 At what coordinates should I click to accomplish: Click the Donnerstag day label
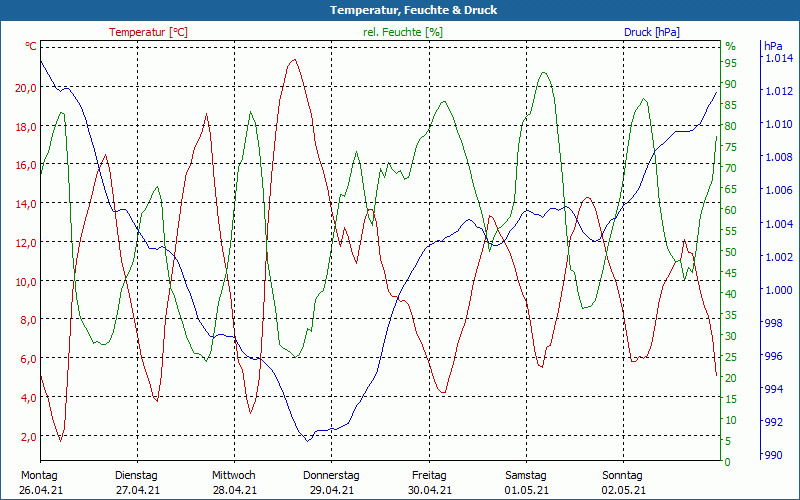pyautogui.click(x=331, y=476)
